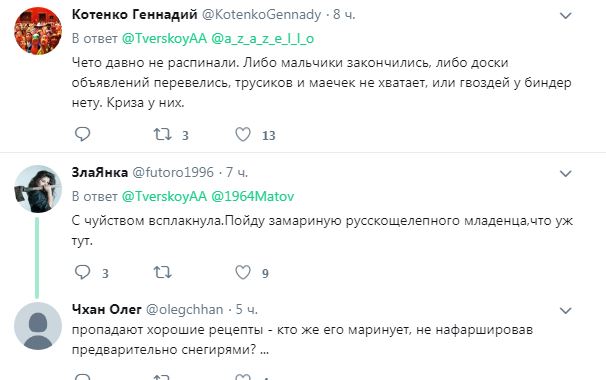Screen dimensions: 606x380
Task: Like ЗлаЯнка's tweet with 9 likes
Action: [x=243, y=272]
